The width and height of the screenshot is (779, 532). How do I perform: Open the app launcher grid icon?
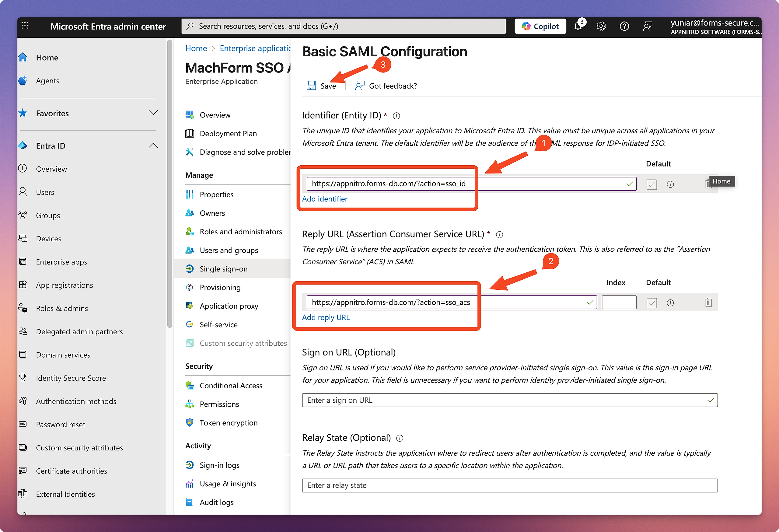(x=25, y=26)
